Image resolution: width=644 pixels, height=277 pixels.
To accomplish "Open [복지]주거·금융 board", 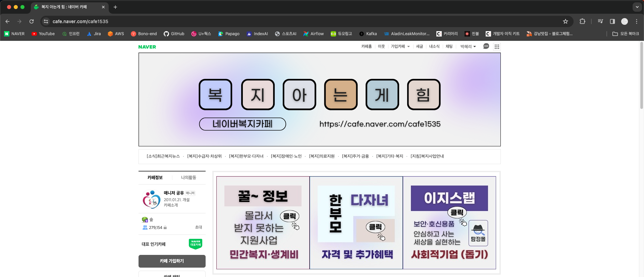I will click(356, 156).
